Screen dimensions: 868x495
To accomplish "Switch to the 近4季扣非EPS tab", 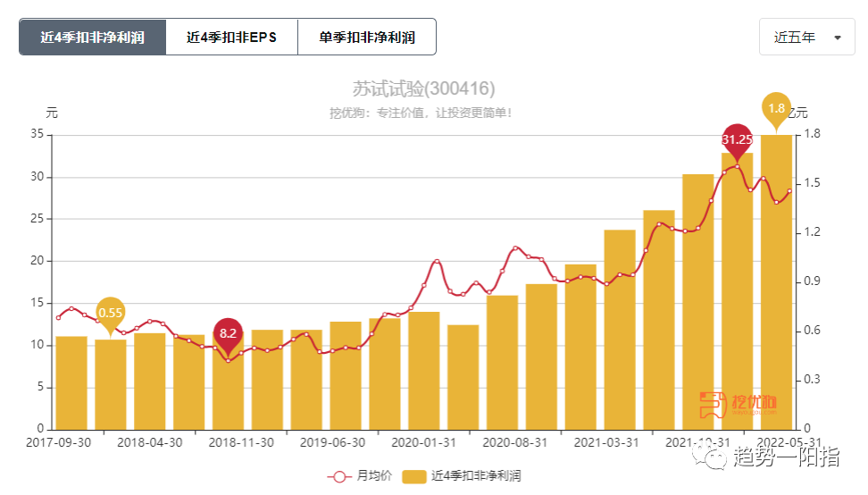I will point(231,38).
